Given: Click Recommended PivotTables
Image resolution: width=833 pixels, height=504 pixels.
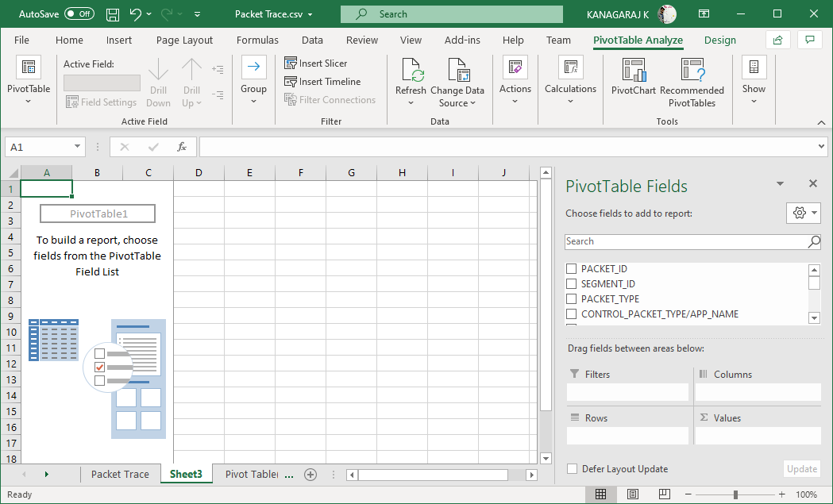Looking at the screenshot, I should click(x=692, y=83).
